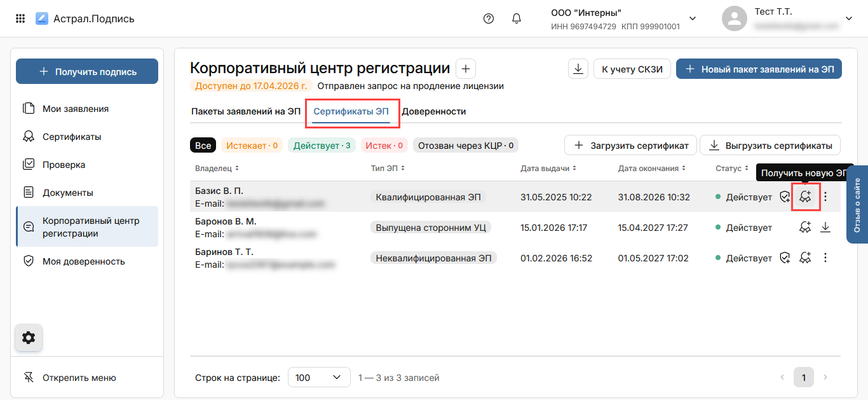The height and width of the screenshot is (400, 868).
Task: Open rows per page dropdown
Action: point(319,378)
